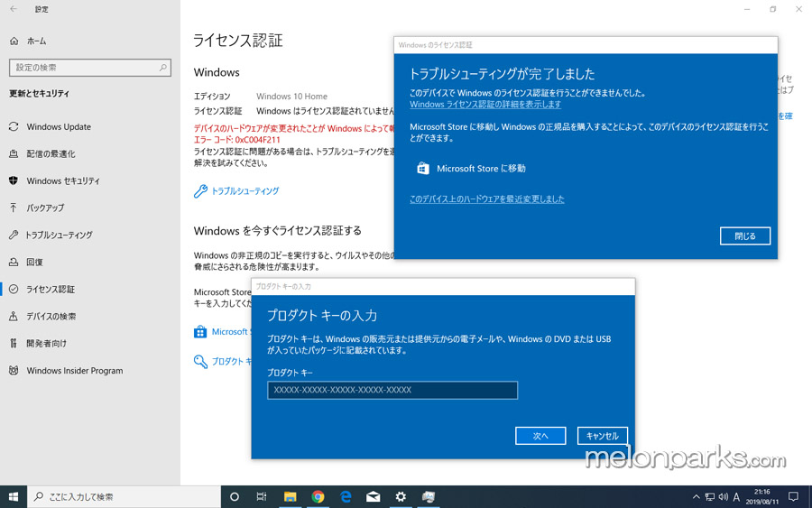Open デバイスの検索 page

(51, 316)
